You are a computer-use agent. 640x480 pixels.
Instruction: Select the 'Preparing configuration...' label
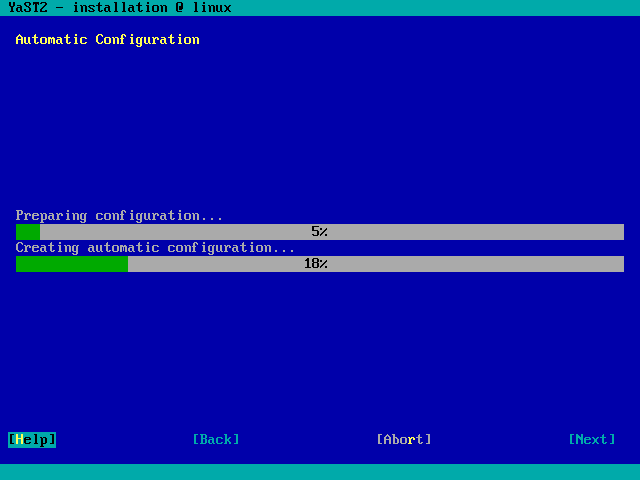click(x=119, y=216)
